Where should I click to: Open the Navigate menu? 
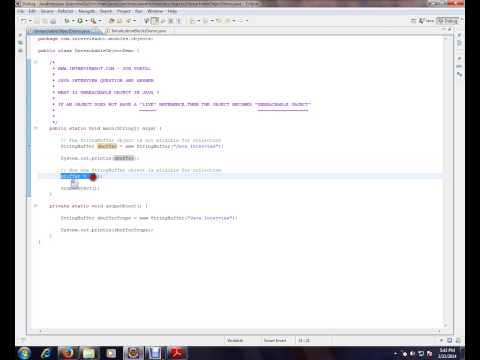[87, 11]
